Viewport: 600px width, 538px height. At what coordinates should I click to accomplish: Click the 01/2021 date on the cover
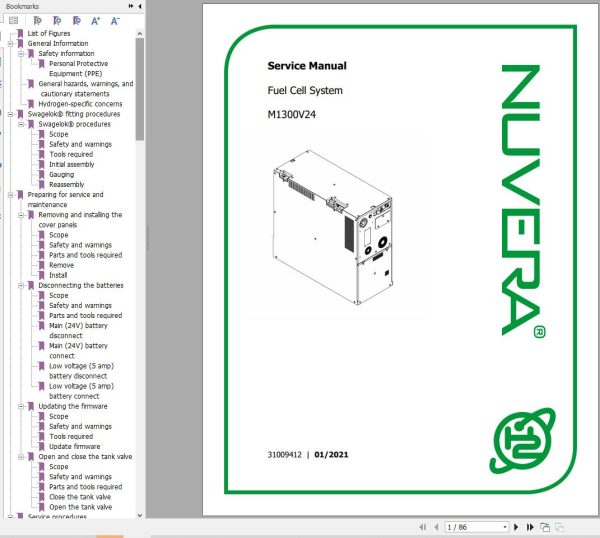[x=331, y=455]
